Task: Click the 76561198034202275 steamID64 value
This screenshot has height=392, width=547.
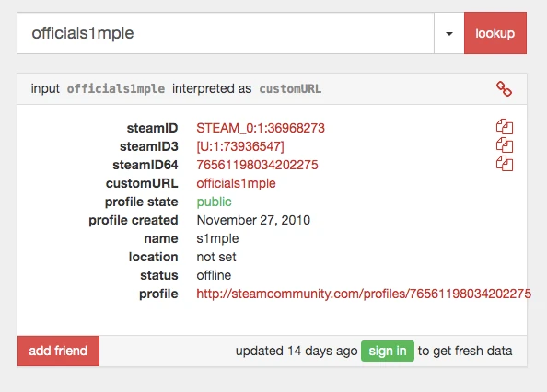Action: [258, 165]
